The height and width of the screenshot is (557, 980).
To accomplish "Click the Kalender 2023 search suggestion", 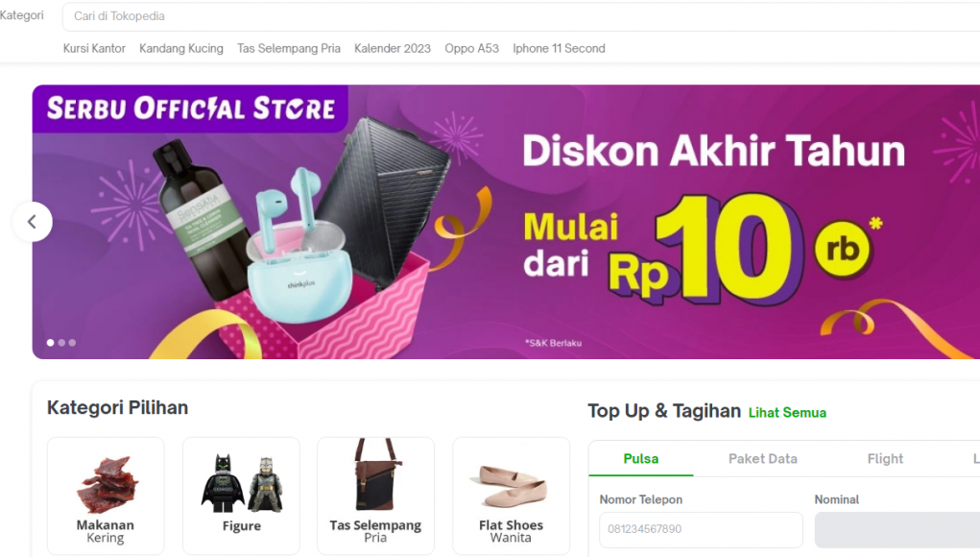I will tap(393, 48).
